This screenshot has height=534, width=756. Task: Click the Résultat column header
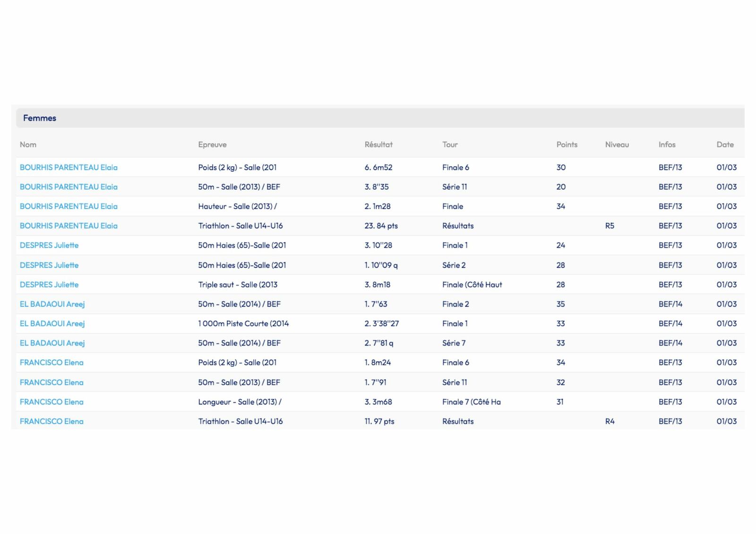(x=378, y=144)
